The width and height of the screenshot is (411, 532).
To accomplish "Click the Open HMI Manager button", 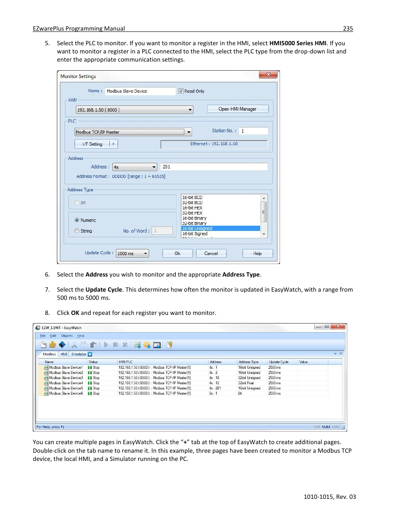I will (x=237, y=109).
